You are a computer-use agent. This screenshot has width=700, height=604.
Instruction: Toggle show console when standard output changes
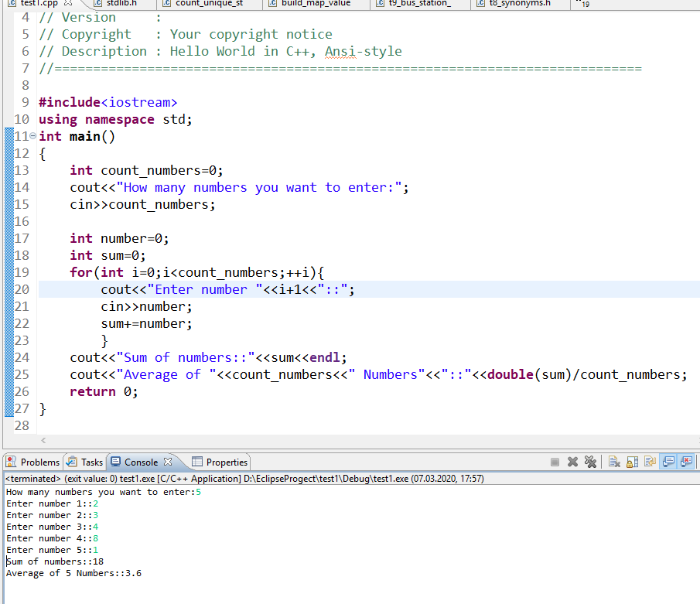(667, 462)
